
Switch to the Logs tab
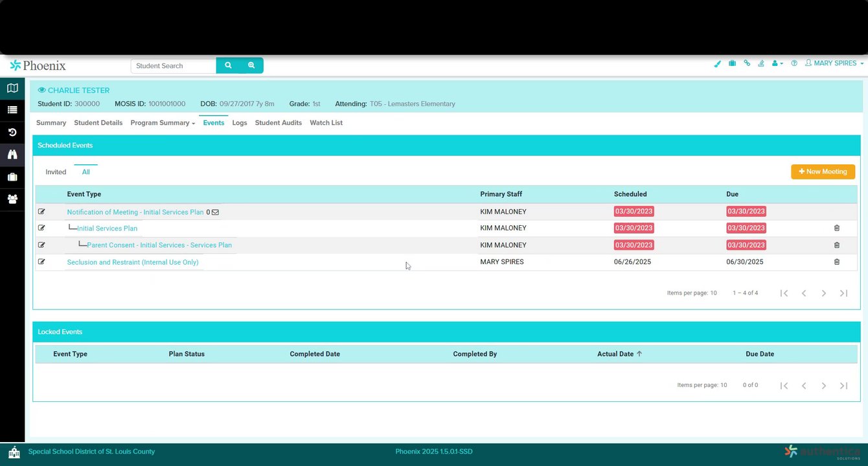tap(240, 123)
